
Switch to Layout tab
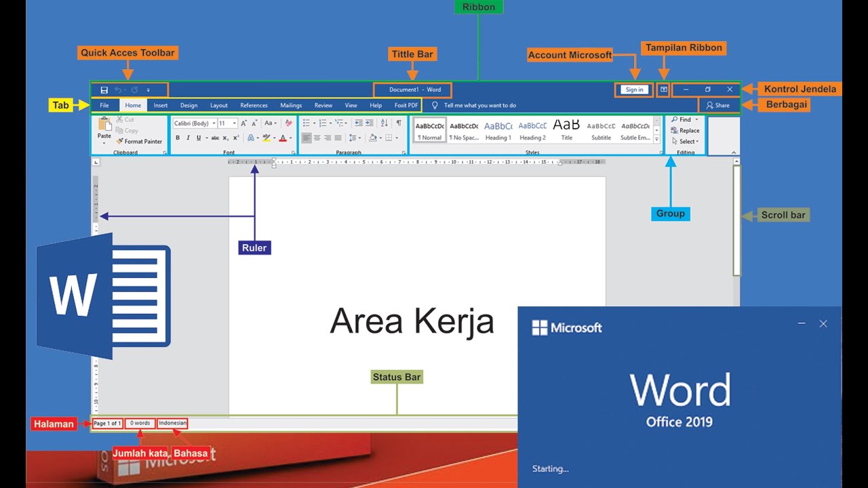coord(219,106)
